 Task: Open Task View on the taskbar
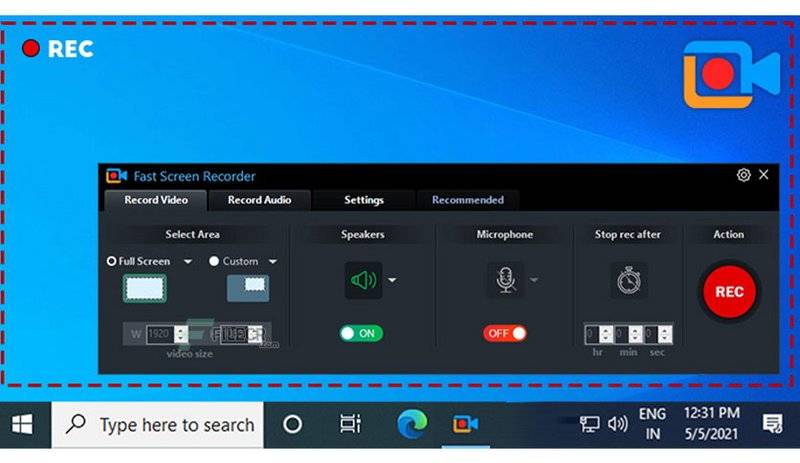click(x=351, y=424)
